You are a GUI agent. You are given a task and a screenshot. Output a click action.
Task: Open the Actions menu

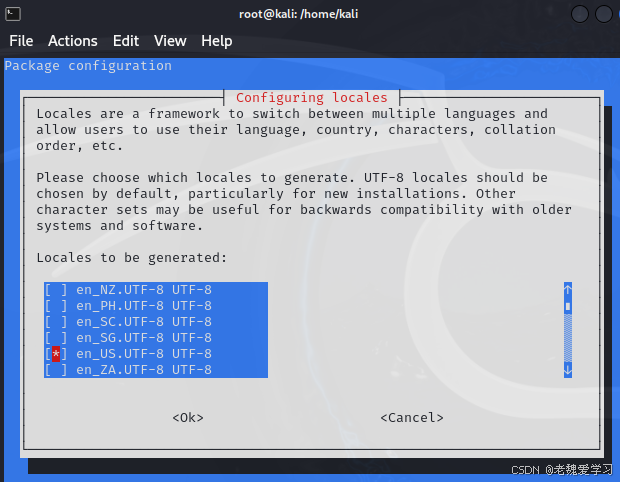73,41
